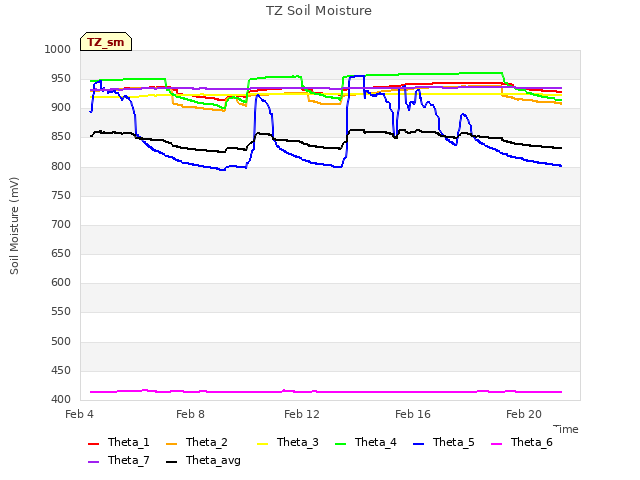Click the green Theta_4 legend swatch
The width and height of the screenshot is (640, 480).
pyautogui.click(x=340, y=444)
